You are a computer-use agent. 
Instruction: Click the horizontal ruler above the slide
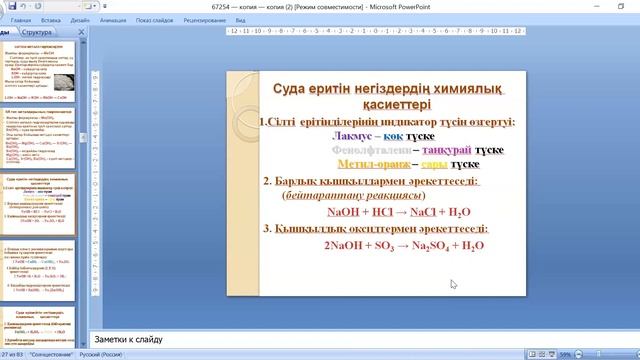click(x=376, y=31)
